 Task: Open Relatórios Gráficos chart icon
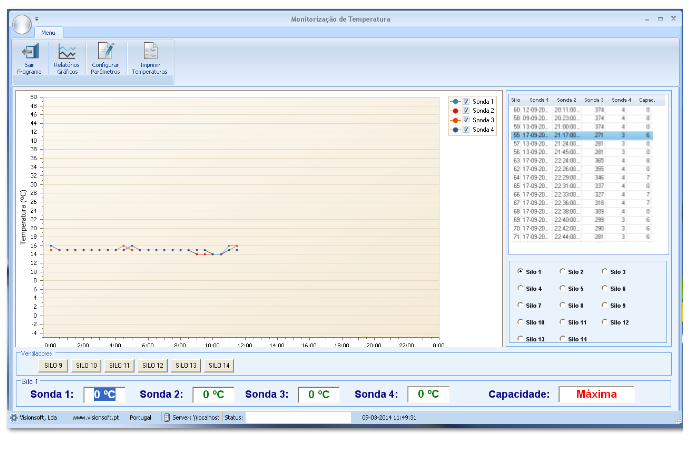[67, 51]
